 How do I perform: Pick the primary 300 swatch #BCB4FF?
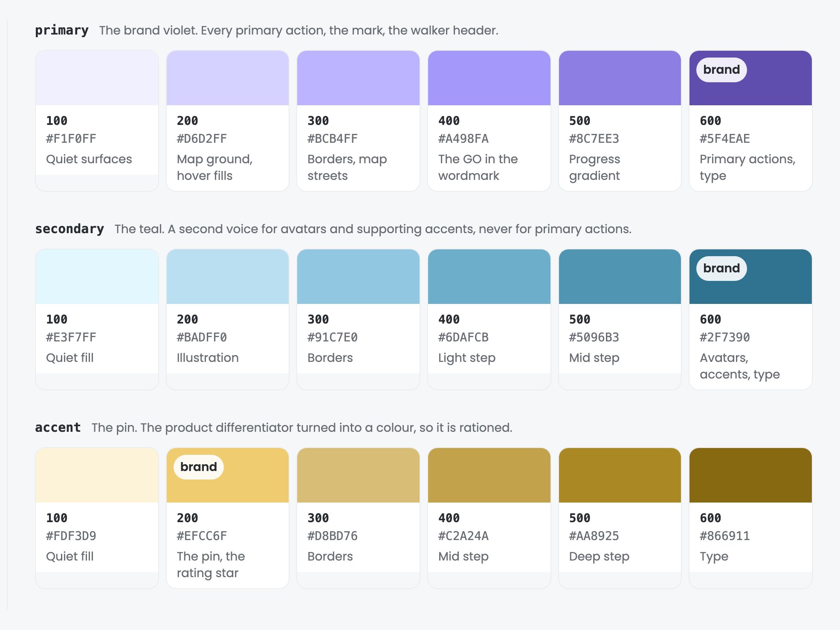(x=358, y=78)
